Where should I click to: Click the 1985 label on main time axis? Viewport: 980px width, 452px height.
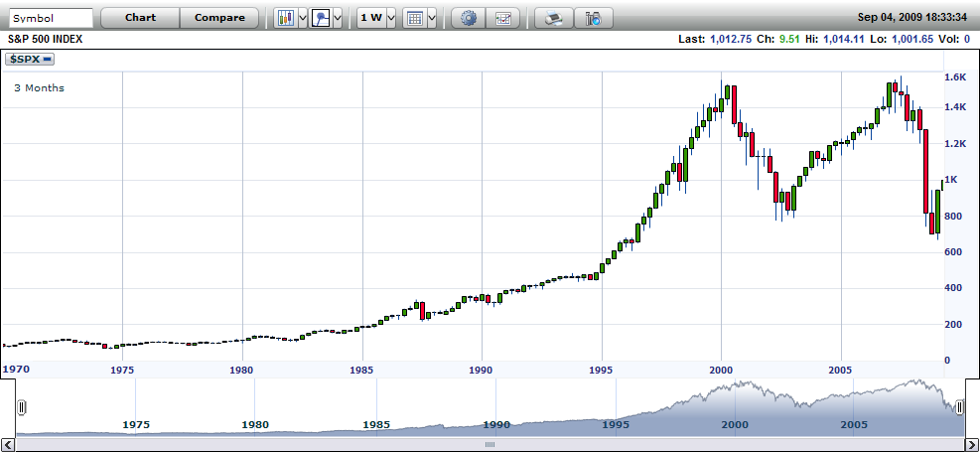pos(361,370)
